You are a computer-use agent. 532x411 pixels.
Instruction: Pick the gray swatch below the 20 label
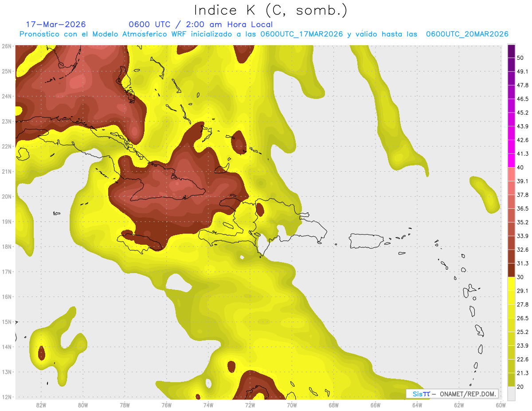click(x=511, y=393)
